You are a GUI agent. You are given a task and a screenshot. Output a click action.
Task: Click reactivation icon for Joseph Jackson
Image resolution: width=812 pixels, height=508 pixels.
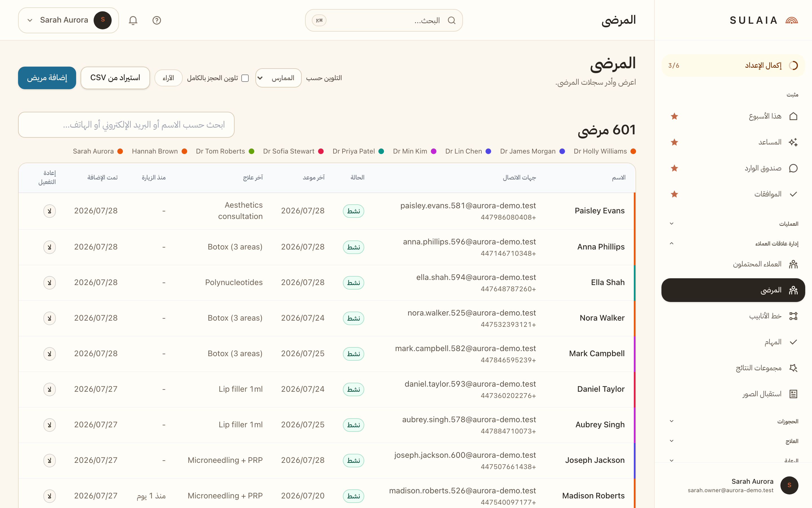coord(49,460)
